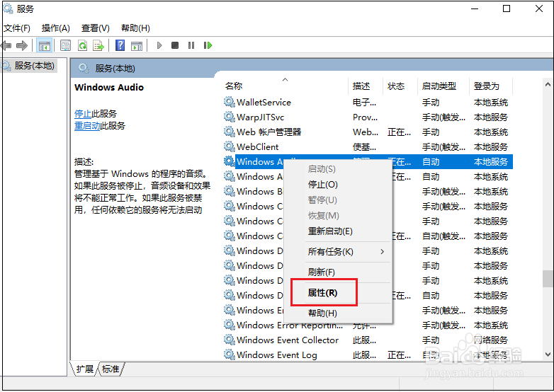
Task: Select the Windows Error Reporting row
Action: [368, 325]
